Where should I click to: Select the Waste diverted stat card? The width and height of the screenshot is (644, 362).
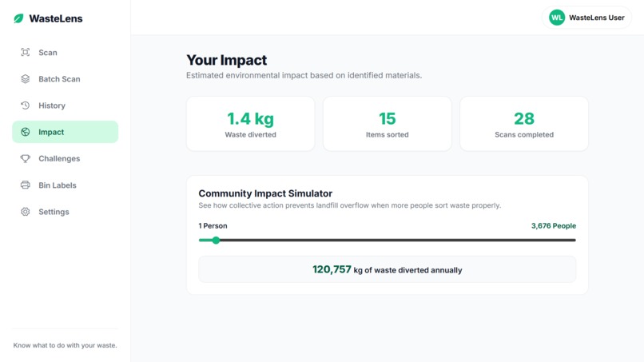click(x=251, y=124)
